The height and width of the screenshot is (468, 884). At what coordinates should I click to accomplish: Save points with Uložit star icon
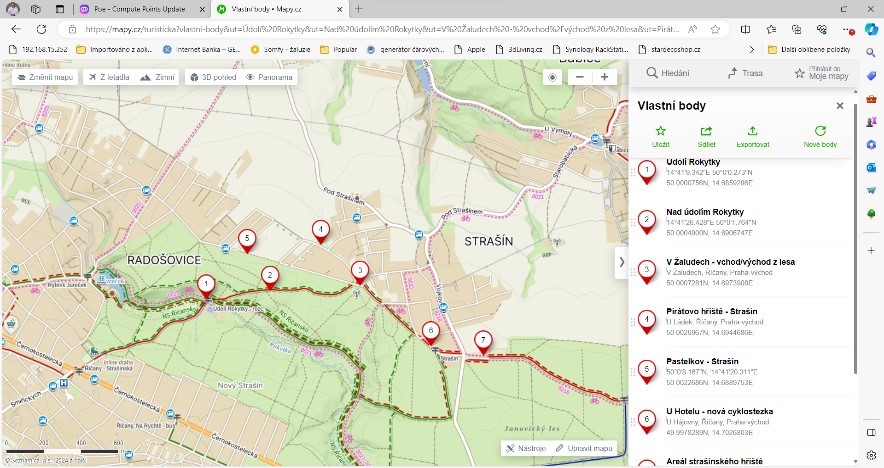pos(661,136)
